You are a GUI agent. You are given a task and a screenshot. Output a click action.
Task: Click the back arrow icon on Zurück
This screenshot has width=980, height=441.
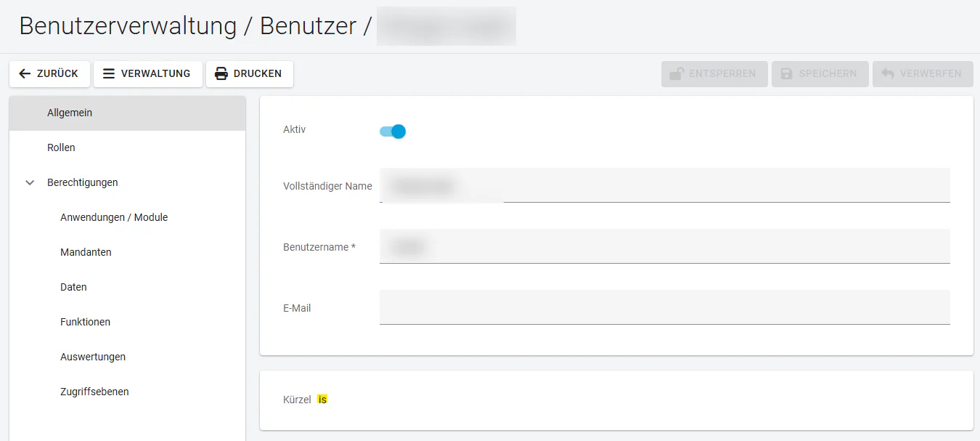25,73
